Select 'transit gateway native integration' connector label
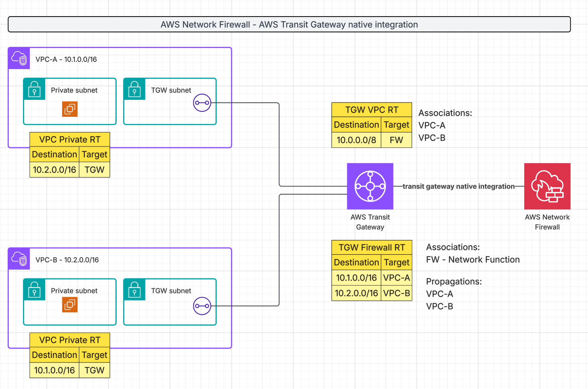Viewport: 588px width, 389px height. point(459,186)
